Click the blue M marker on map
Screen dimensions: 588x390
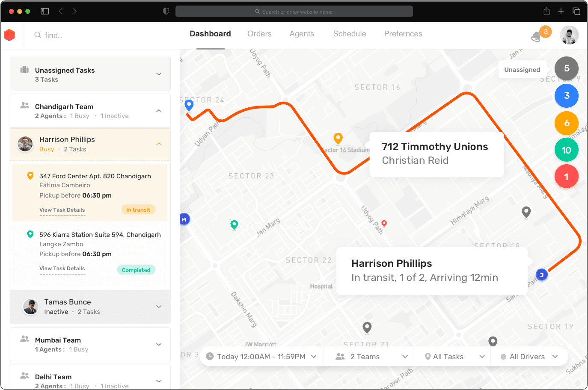[184, 219]
